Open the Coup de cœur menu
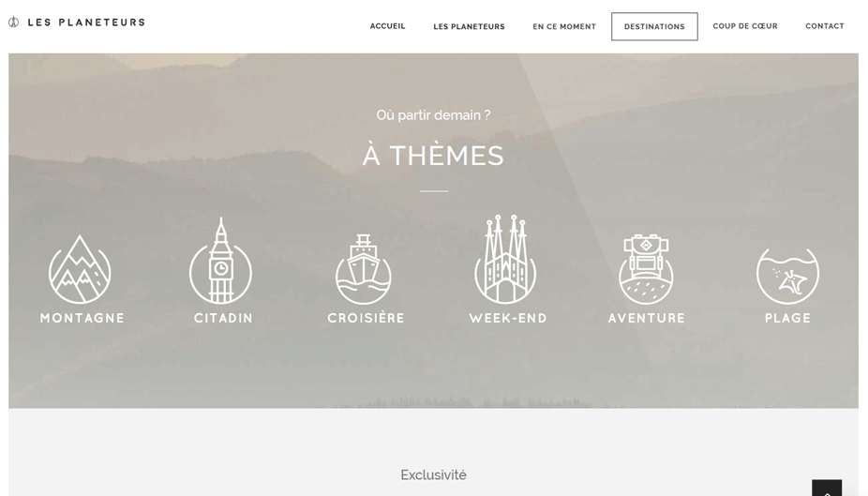This screenshot has width=868, height=496. (745, 26)
